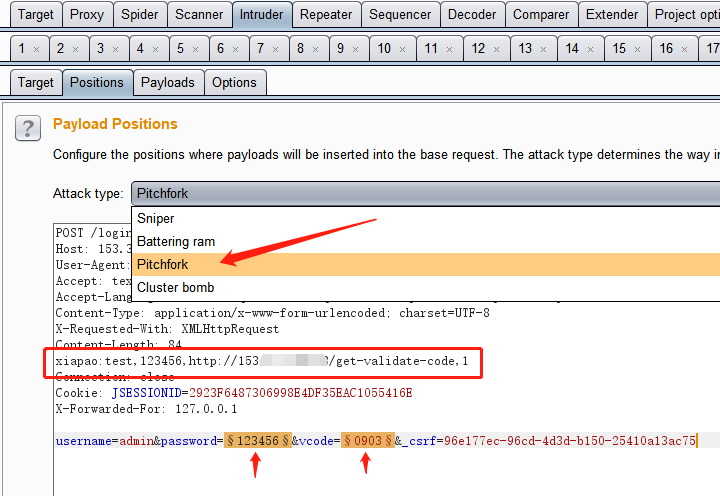Close numbered attack tab 14
This screenshot has width=720, height=496.
point(588,49)
